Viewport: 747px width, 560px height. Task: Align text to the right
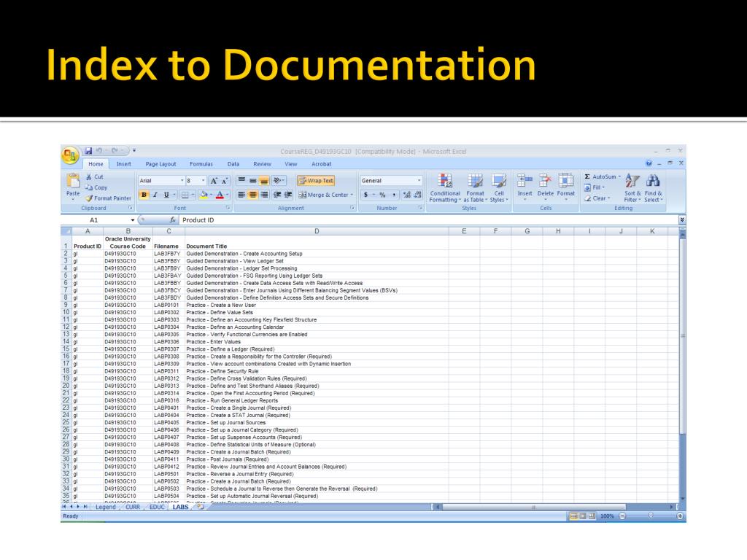coord(264,195)
